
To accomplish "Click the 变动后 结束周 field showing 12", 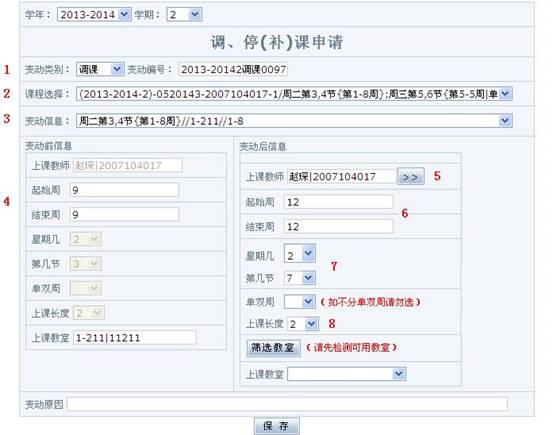I will point(339,226).
